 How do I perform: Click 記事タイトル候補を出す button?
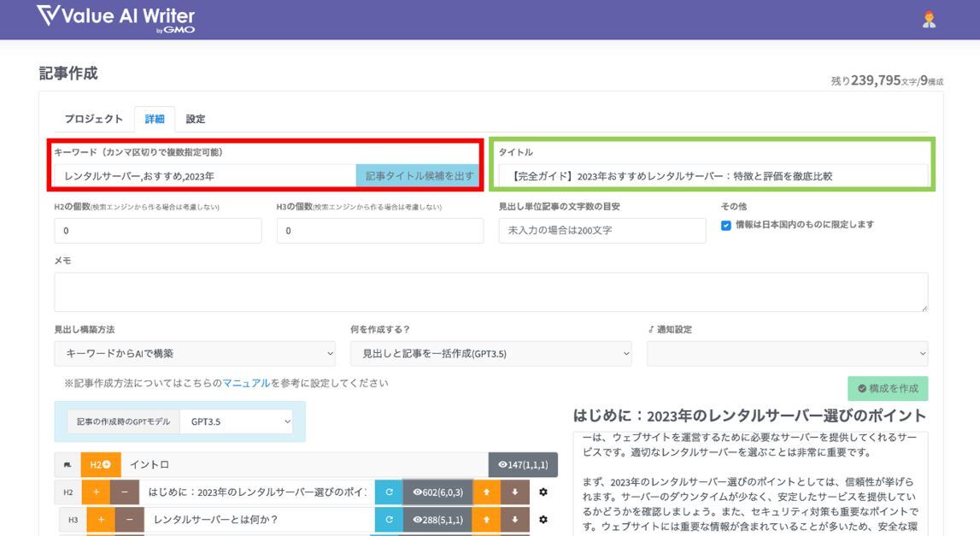tap(420, 176)
